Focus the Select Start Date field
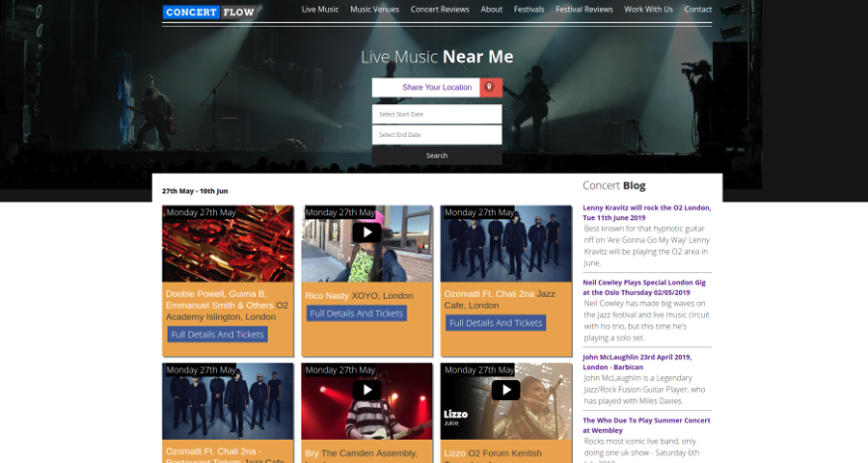 (437, 114)
